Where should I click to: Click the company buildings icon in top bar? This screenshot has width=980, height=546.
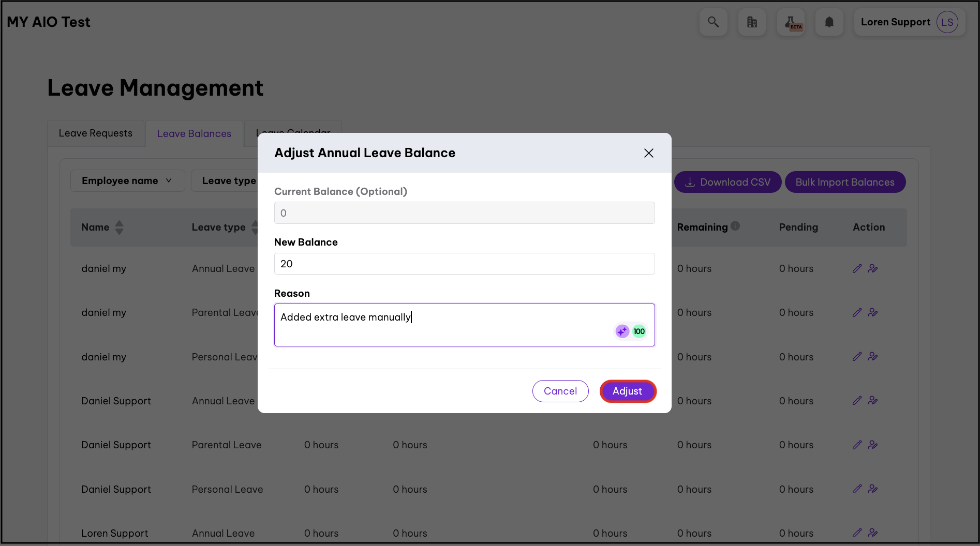752,22
